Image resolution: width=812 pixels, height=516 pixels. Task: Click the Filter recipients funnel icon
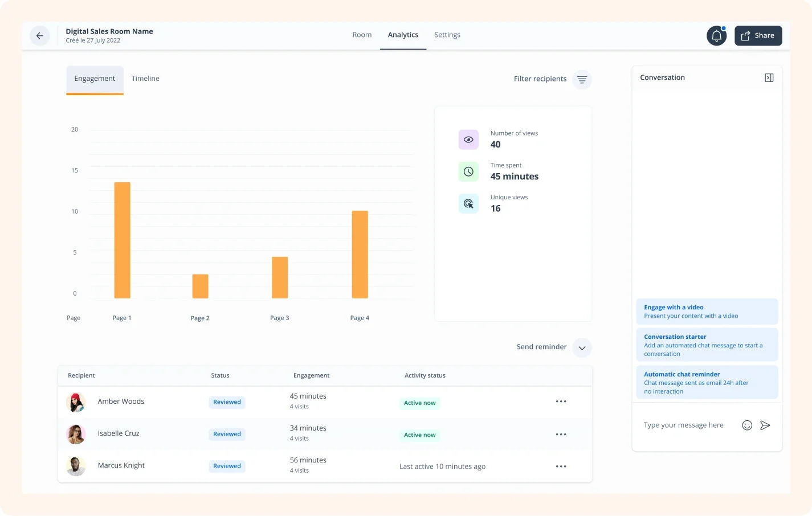coord(581,79)
